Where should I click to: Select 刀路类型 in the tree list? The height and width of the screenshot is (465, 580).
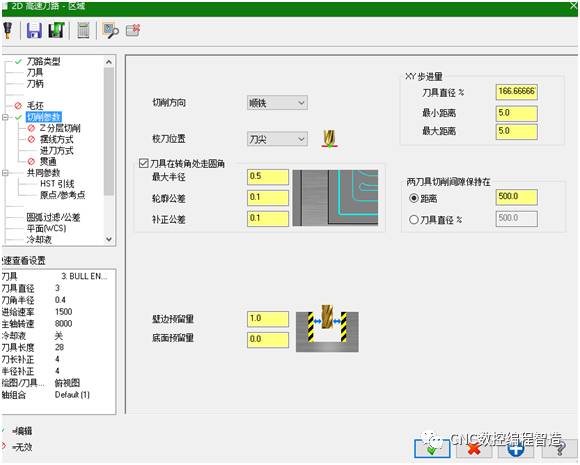point(43,61)
